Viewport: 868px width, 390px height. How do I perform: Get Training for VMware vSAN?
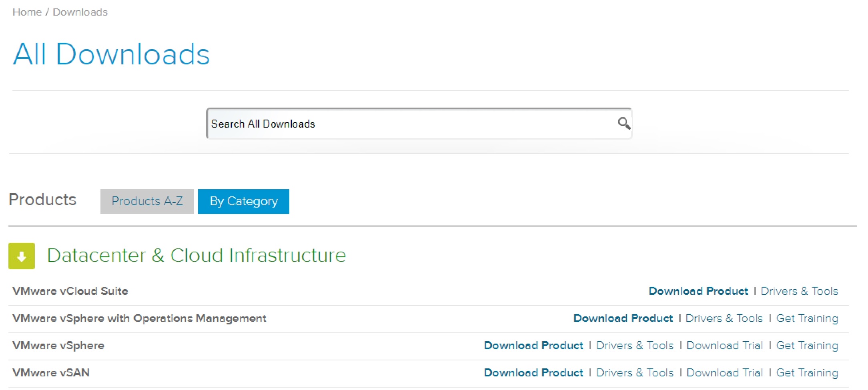(807, 373)
